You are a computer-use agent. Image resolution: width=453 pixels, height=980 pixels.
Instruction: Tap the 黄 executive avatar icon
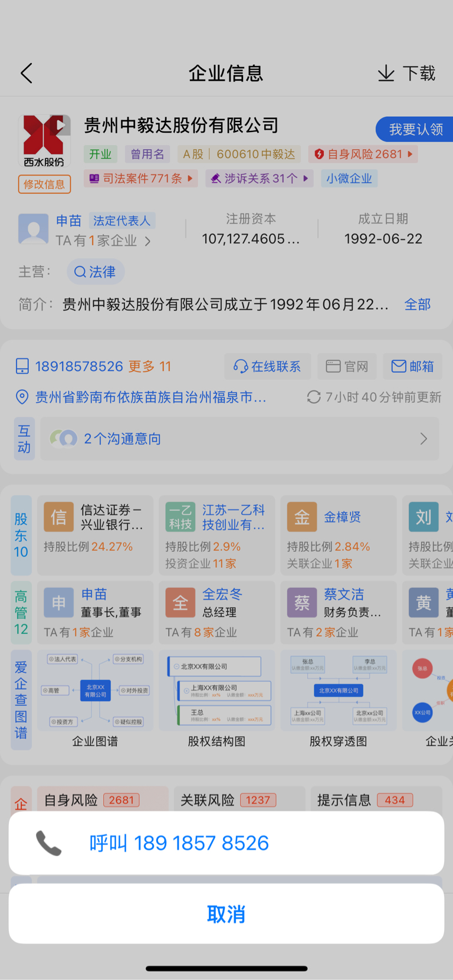pos(424,603)
